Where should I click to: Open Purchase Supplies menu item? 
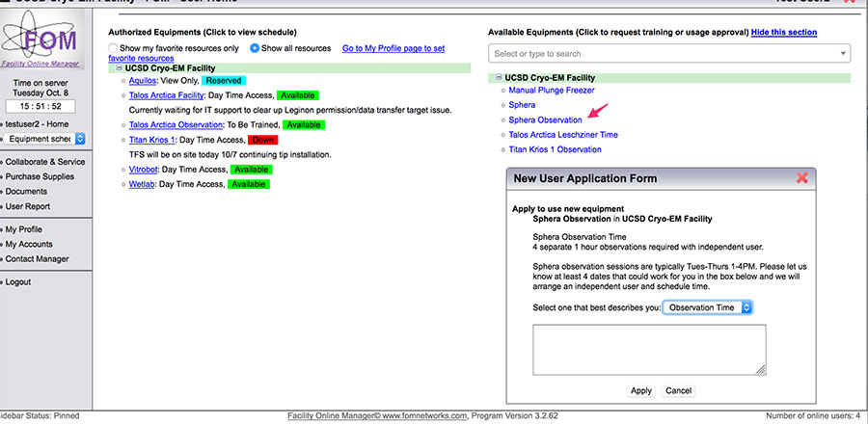tap(40, 177)
